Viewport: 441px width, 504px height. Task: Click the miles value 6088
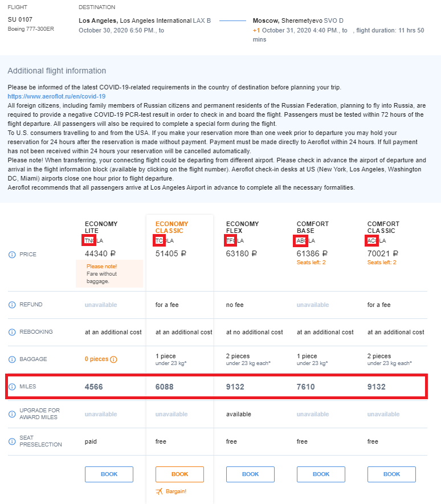[164, 387]
